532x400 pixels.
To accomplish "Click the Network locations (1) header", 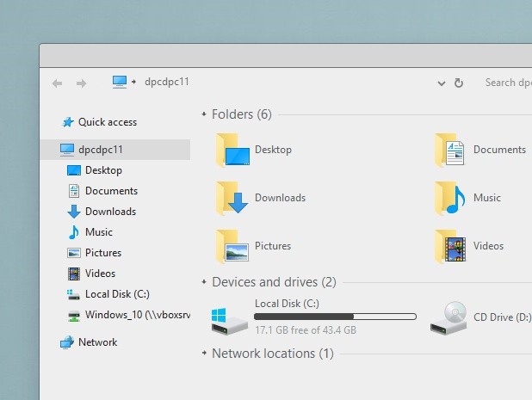I will [273, 354].
